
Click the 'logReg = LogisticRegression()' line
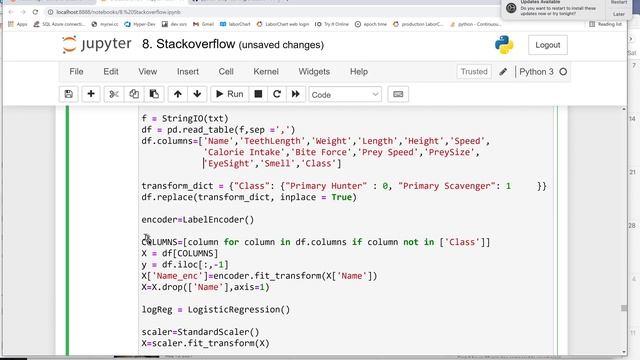(x=216, y=309)
